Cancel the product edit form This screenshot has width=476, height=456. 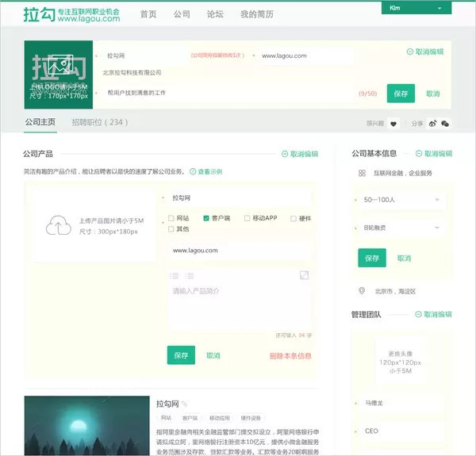coord(213,355)
